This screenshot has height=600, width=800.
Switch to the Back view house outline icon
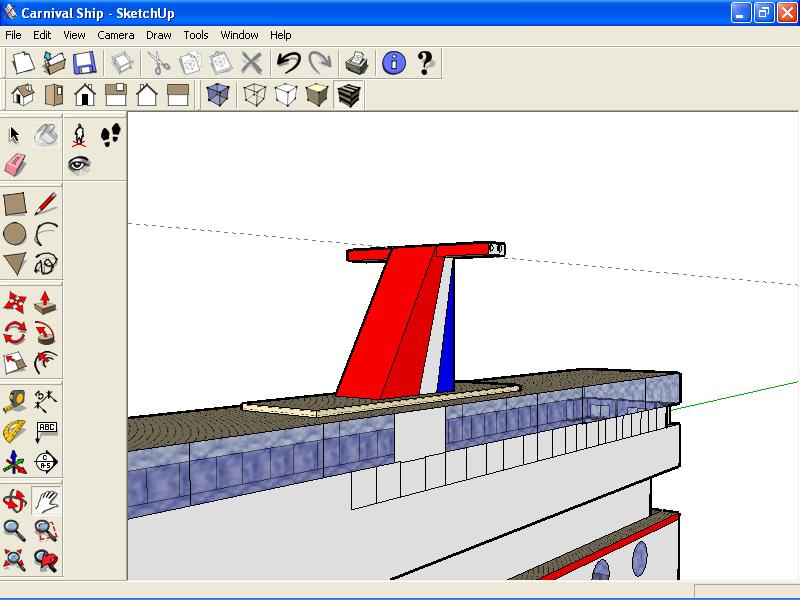(x=147, y=95)
